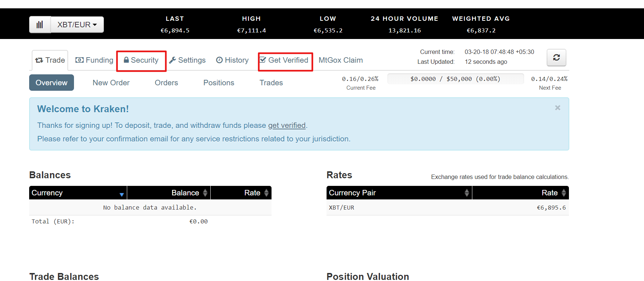This screenshot has width=644, height=281.
Task: Open the Trades sub-tab
Action: coord(271,83)
